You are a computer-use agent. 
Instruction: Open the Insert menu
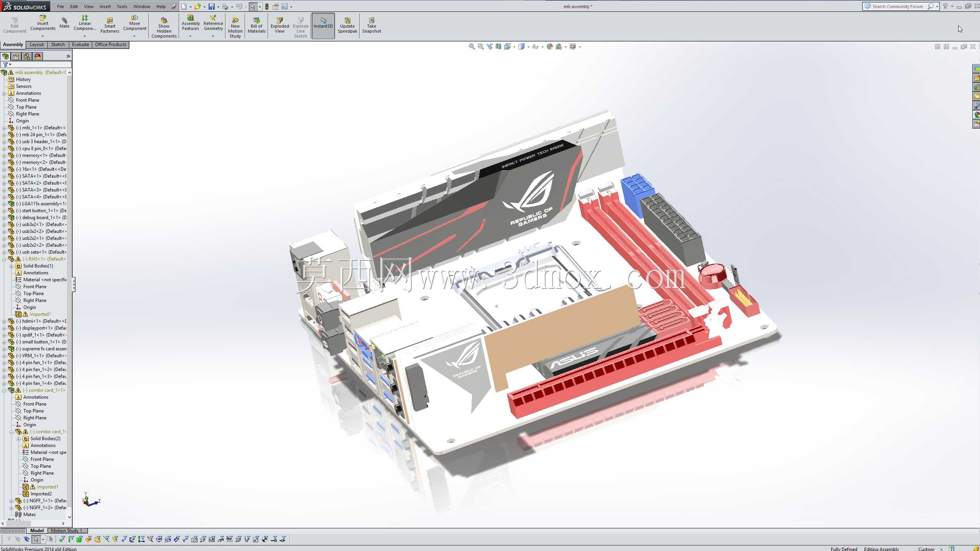(105, 7)
